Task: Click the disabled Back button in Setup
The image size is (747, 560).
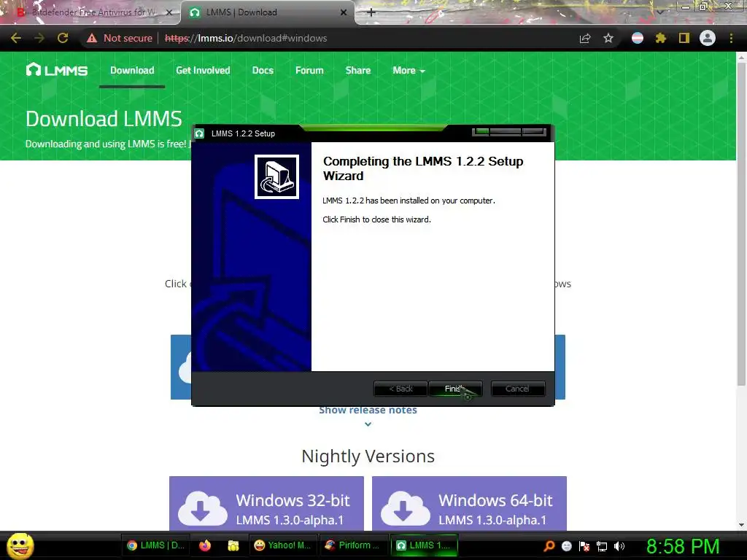Action: (400, 389)
